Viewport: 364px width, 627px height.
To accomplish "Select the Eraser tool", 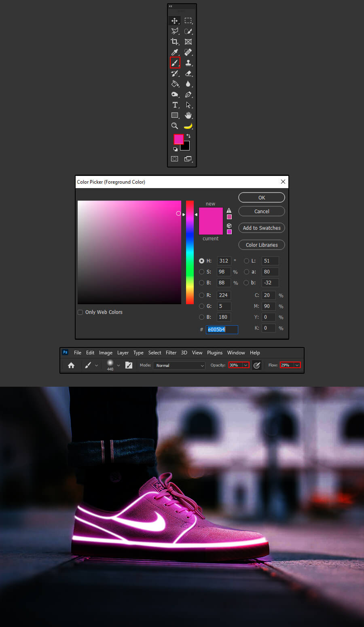I will tap(188, 73).
